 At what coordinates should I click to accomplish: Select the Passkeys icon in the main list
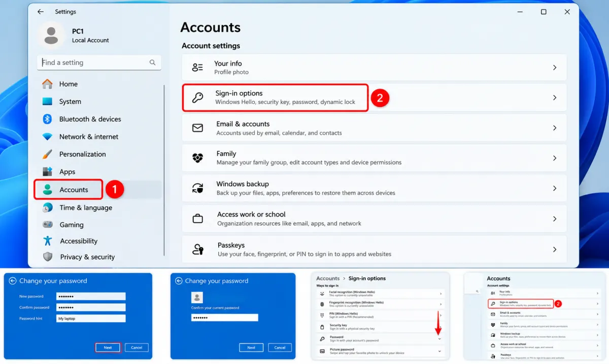(197, 249)
